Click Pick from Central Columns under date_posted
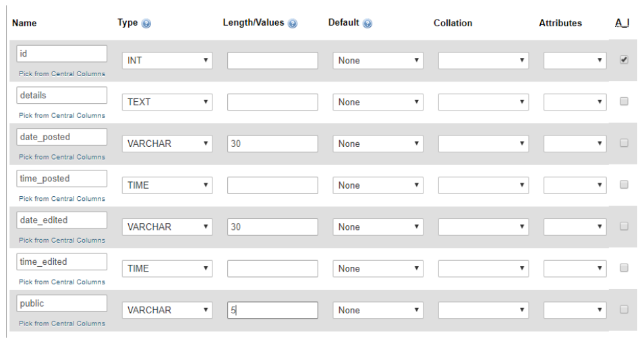The image size is (644, 339). click(x=62, y=157)
